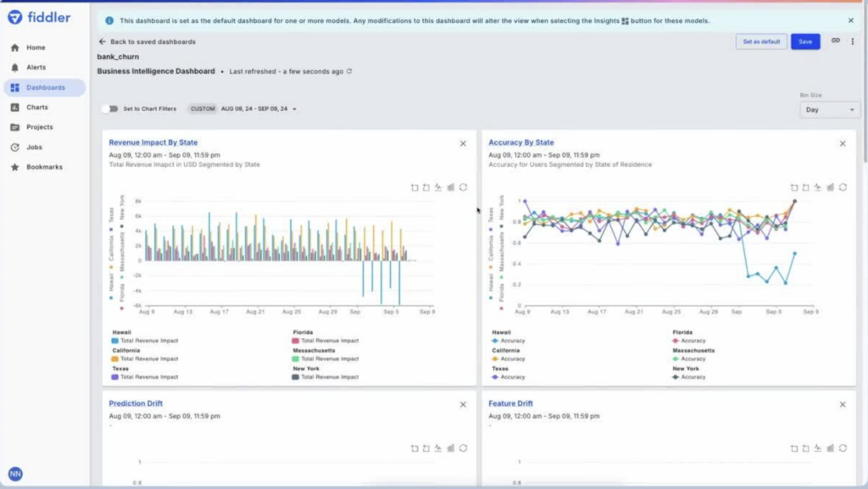The width and height of the screenshot is (868, 489).
Task: Click the bank_churn model name
Action: tap(118, 57)
